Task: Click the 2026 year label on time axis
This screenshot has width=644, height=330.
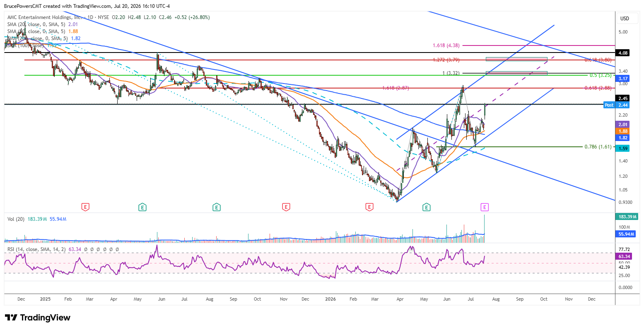Action: [330, 299]
